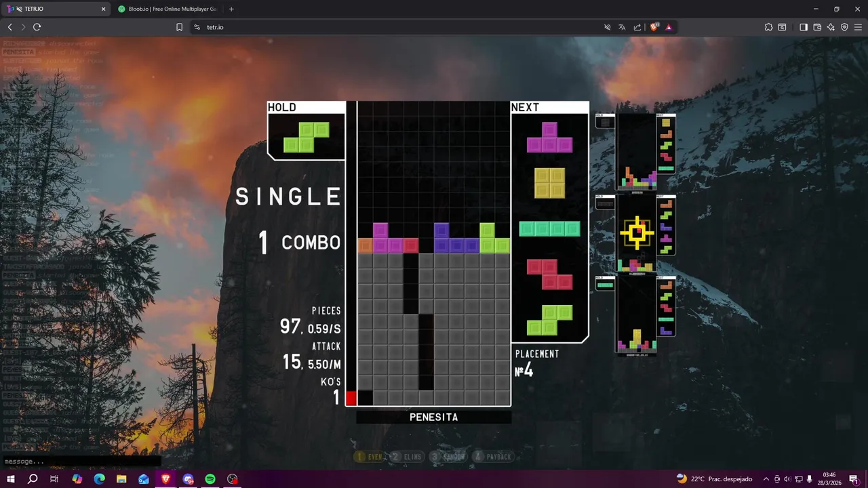Open Outlook from the taskbar
Image resolution: width=868 pixels, height=488 pixels.
(144, 479)
